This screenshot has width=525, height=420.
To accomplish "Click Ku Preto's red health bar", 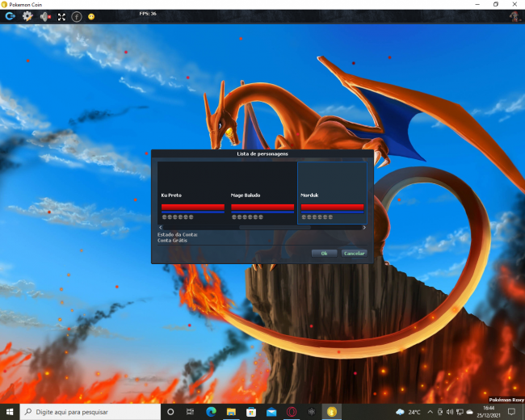I will point(193,207).
